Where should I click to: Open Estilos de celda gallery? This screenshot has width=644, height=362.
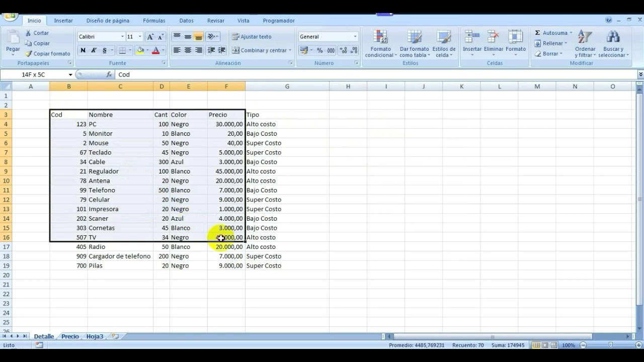[444, 44]
